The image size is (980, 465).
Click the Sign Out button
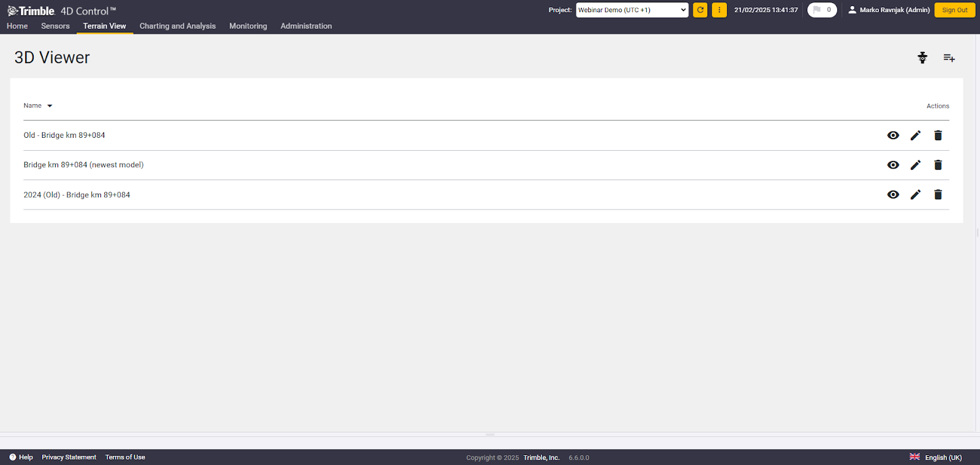[x=954, y=10]
